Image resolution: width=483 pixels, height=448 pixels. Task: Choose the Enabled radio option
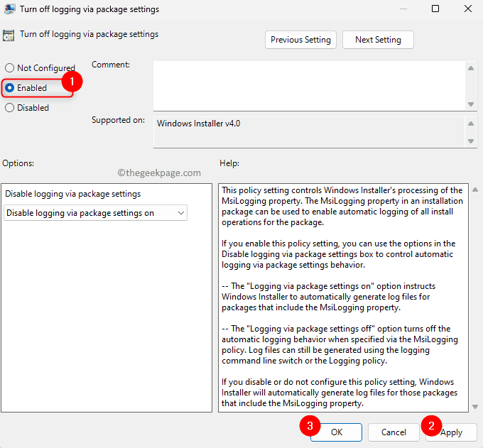coord(10,88)
